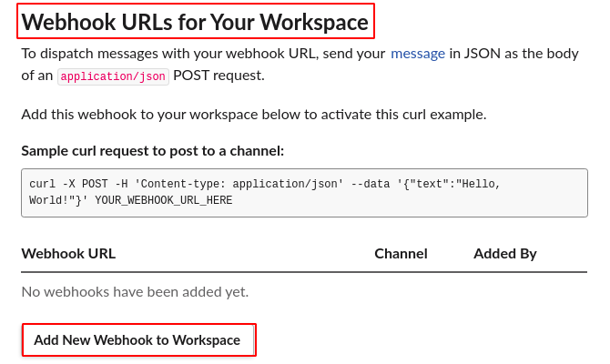Click the Webhook URL column header
This screenshot has height=364, width=610.
pos(68,254)
